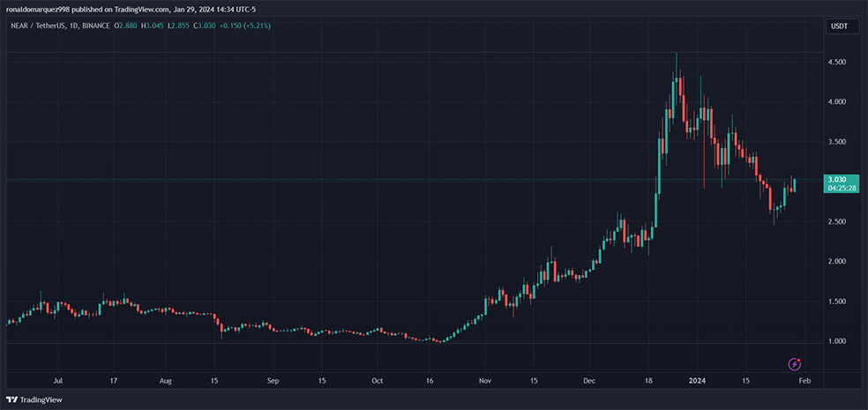Click the 1.000 price axis label
The image size is (868, 410).
point(837,341)
